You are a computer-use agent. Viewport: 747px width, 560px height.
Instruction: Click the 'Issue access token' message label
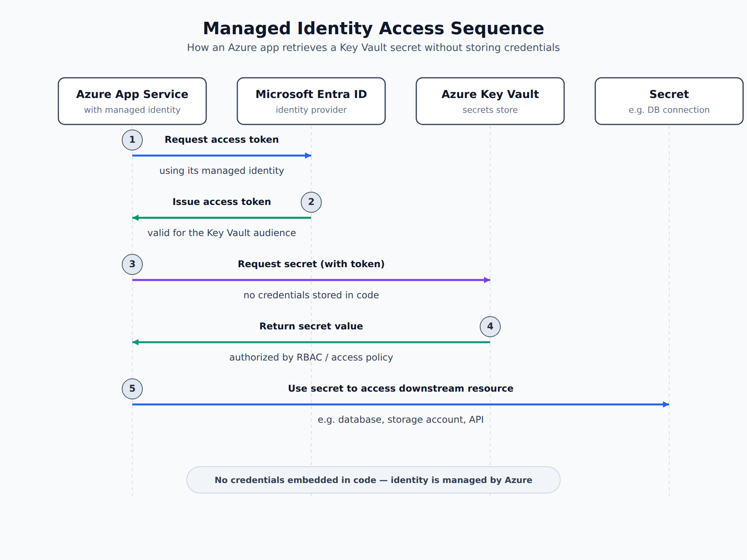coord(222,202)
